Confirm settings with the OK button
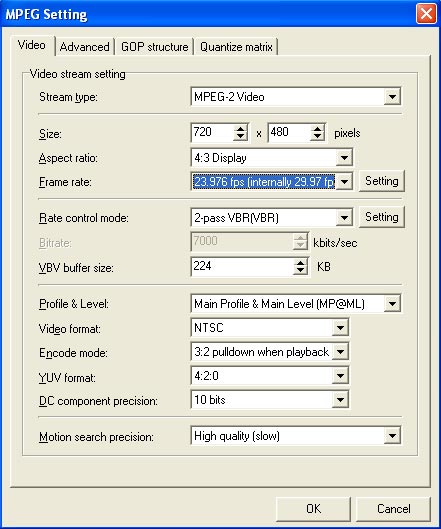 [313, 509]
